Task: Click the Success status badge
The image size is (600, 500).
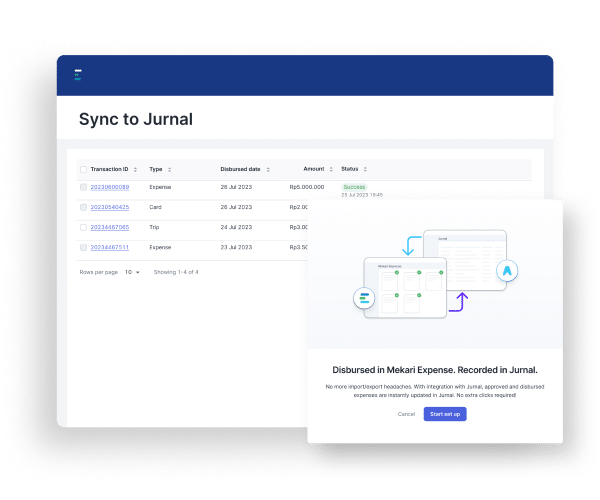Action: 354,187
